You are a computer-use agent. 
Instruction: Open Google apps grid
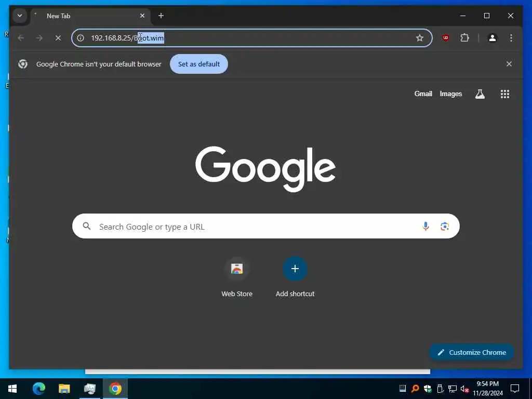point(505,94)
